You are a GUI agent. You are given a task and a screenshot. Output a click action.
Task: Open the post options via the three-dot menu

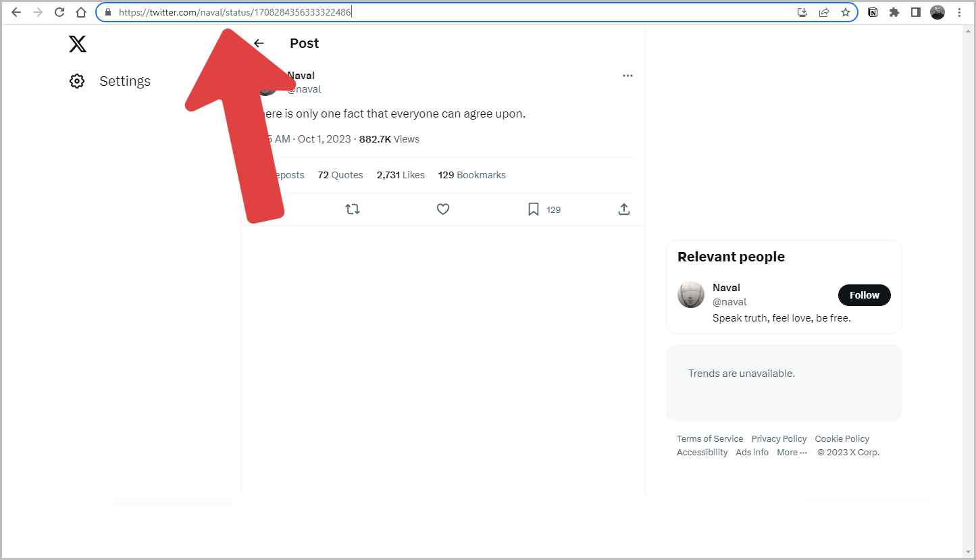pos(627,75)
